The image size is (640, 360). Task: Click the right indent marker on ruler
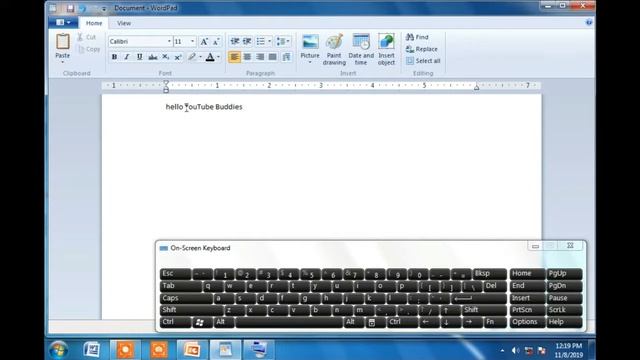point(476,87)
